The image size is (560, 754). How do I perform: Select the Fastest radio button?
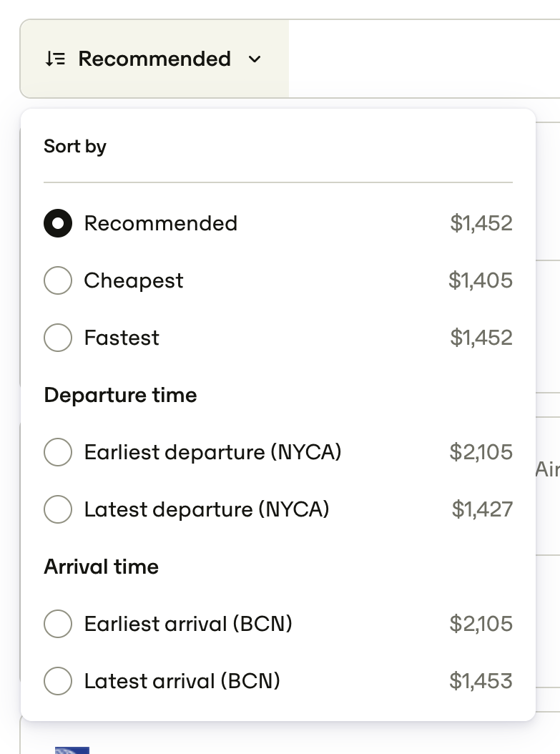[x=58, y=338]
